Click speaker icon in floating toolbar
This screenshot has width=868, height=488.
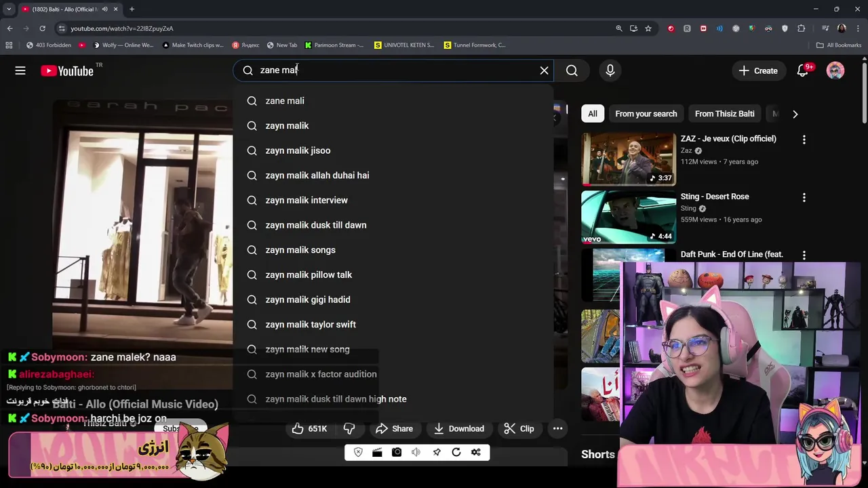pyautogui.click(x=416, y=452)
